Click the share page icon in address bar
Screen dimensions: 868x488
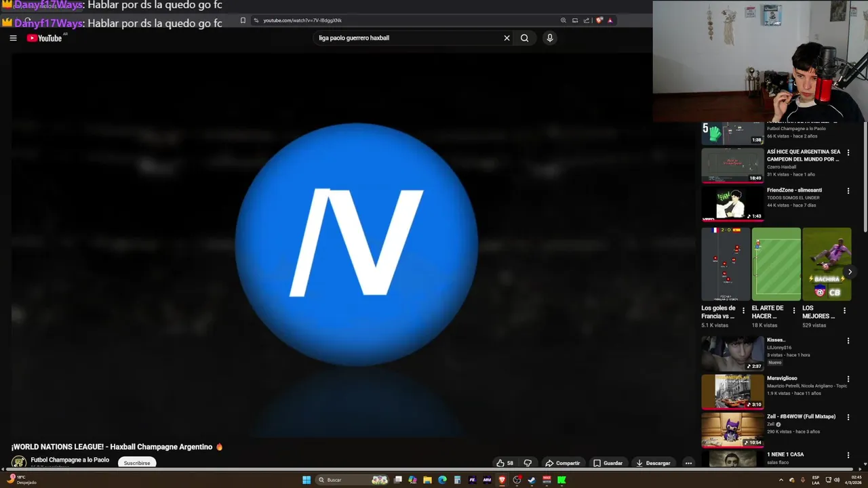pyautogui.click(x=587, y=20)
